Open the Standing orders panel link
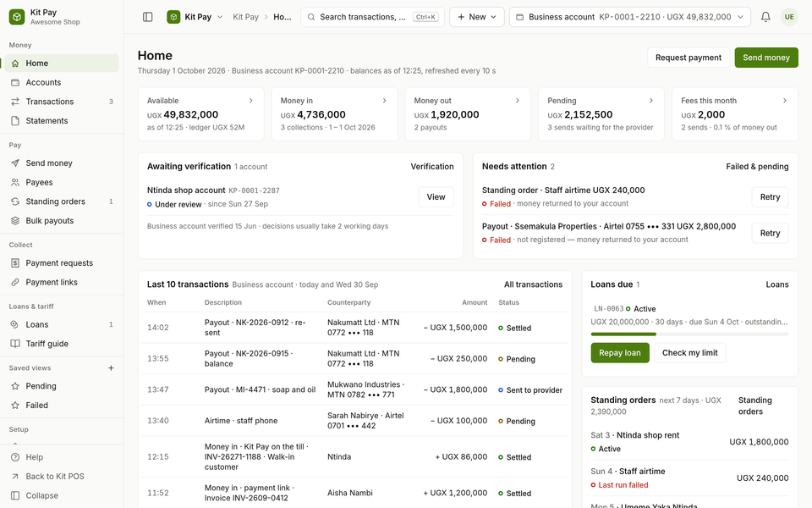 click(755, 406)
